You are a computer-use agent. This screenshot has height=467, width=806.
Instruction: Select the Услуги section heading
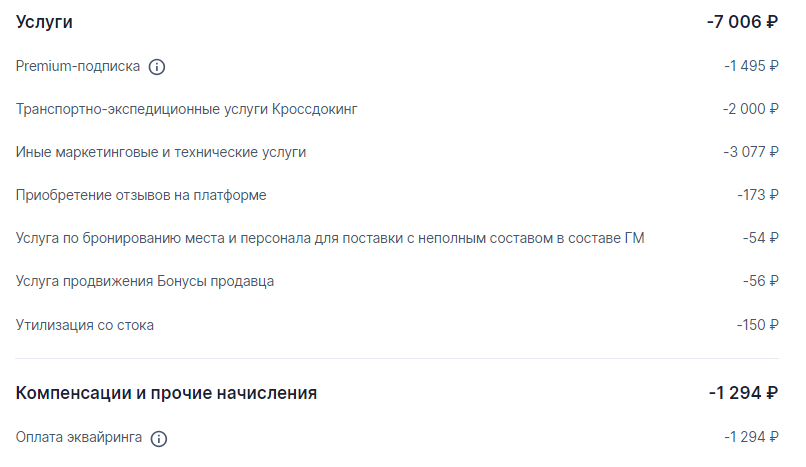click(x=44, y=23)
